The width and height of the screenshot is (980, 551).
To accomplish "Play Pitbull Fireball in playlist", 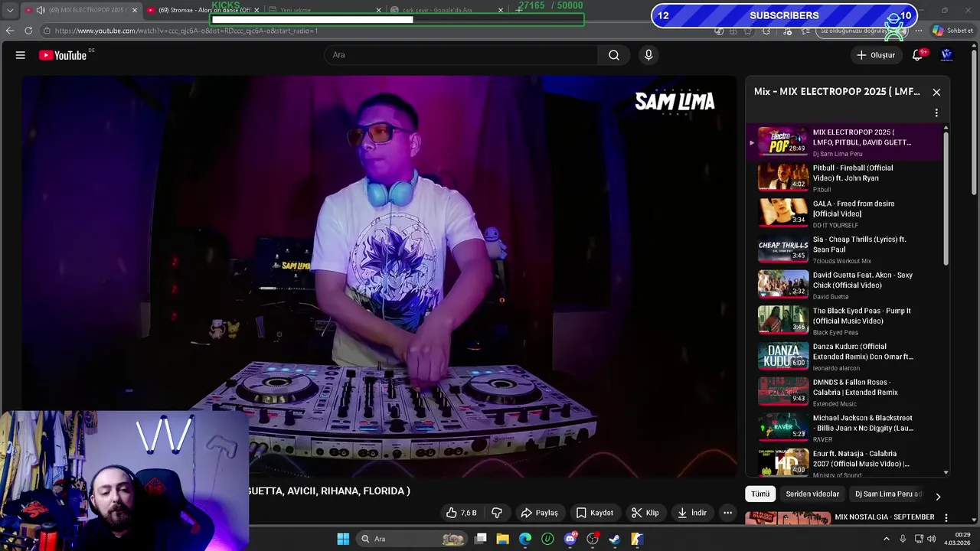I will (846, 178).
